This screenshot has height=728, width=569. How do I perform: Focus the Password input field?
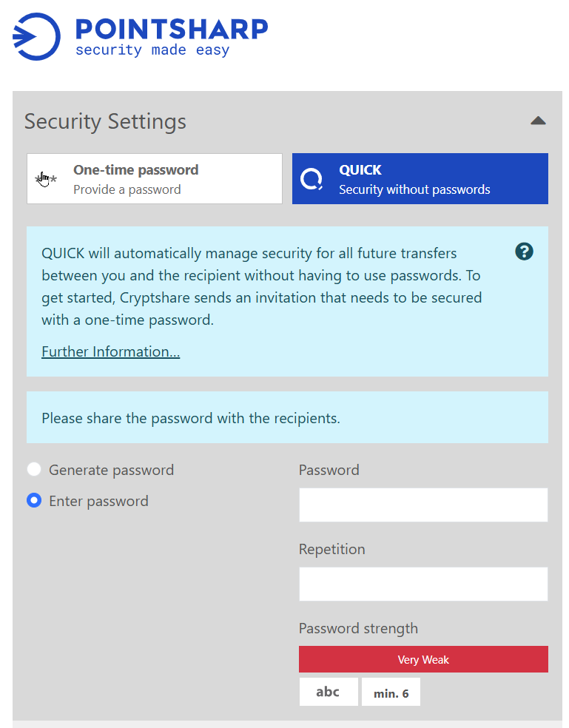point(423,505)
